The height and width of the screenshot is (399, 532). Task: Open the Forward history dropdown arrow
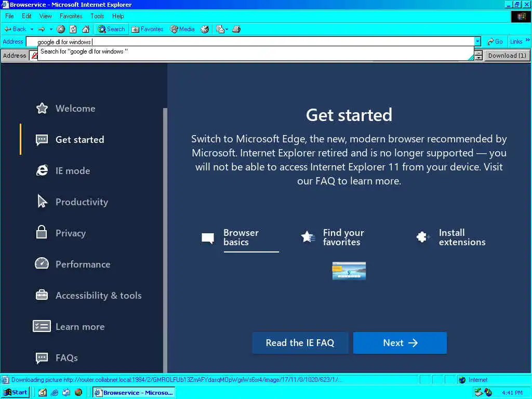[51, 29]
